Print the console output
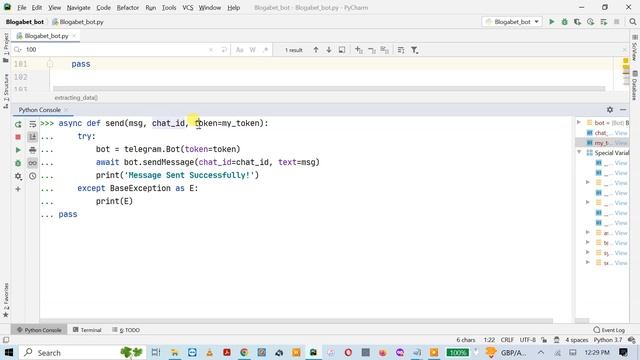Screen dimensions: 640x360 pos(33,150)
